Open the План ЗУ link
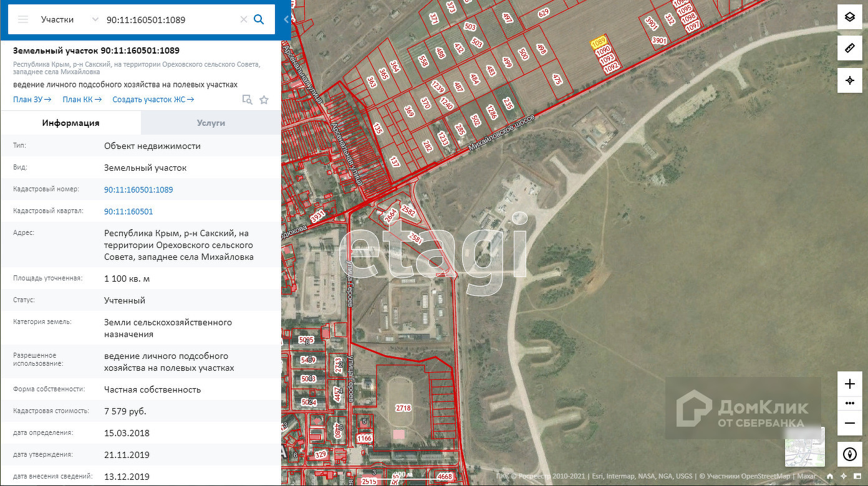Viewport: 868px width, 486px height. tap(32, 100)
